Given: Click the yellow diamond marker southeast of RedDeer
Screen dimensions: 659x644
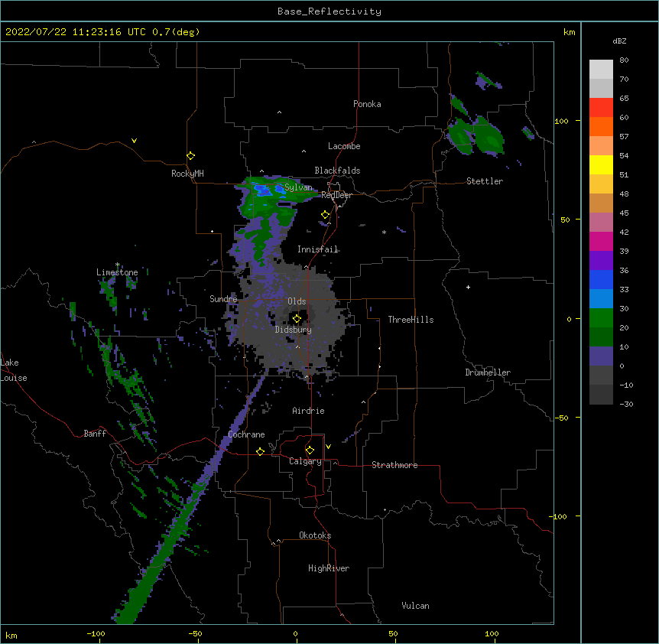Looking at the screenshot, I should (x=325, y=215).
